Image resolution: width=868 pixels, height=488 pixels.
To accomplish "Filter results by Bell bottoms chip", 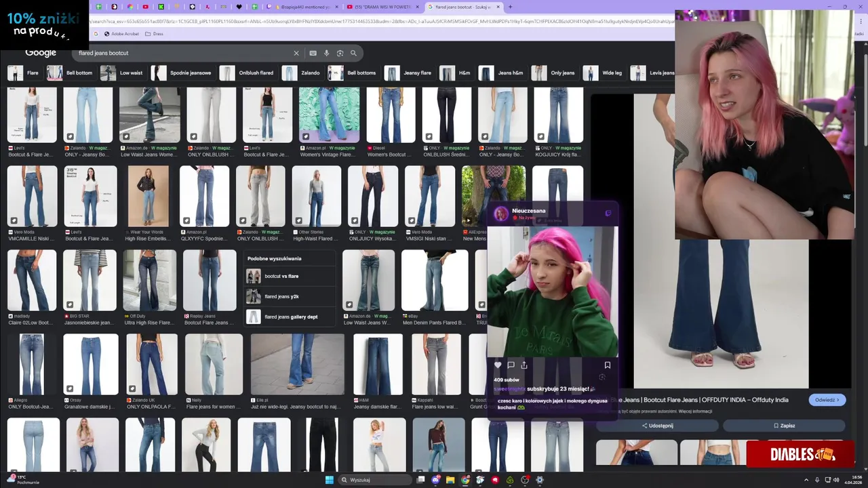I will [x=353, y=73].
